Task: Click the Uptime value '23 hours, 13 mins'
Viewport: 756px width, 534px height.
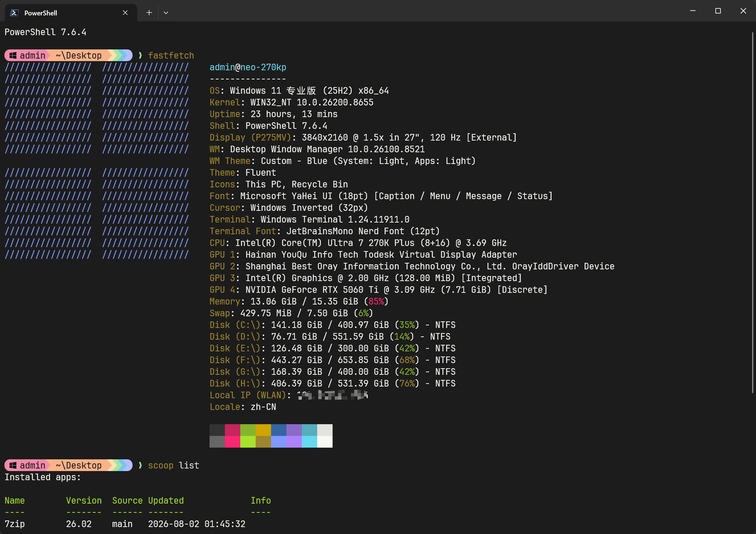Action: pos(294,114)
